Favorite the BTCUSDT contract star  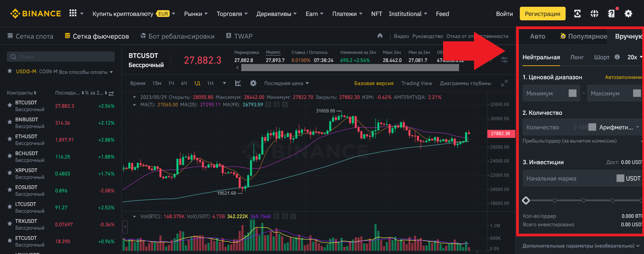point(10,105)
